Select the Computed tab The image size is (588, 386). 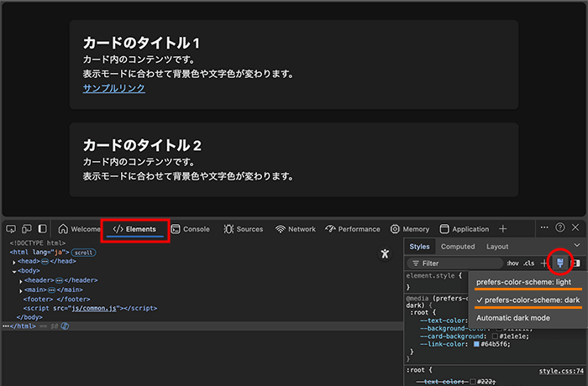click(x=458, y=247)
